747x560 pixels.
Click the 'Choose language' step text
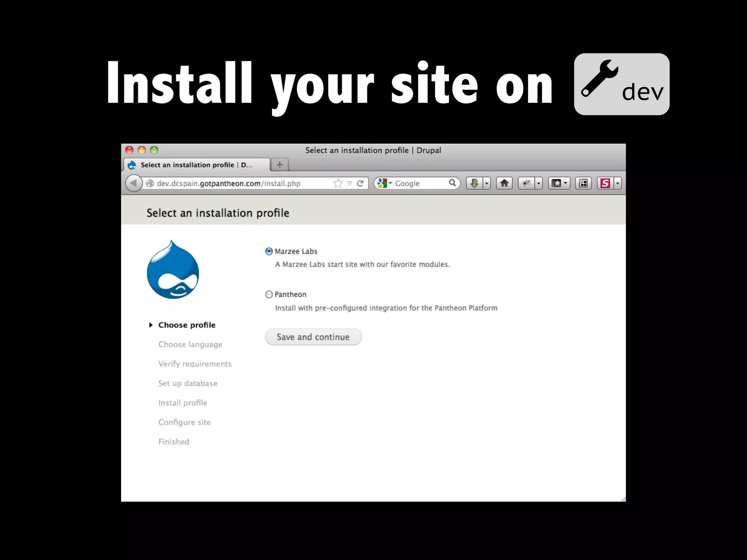(x=190, y=345)
